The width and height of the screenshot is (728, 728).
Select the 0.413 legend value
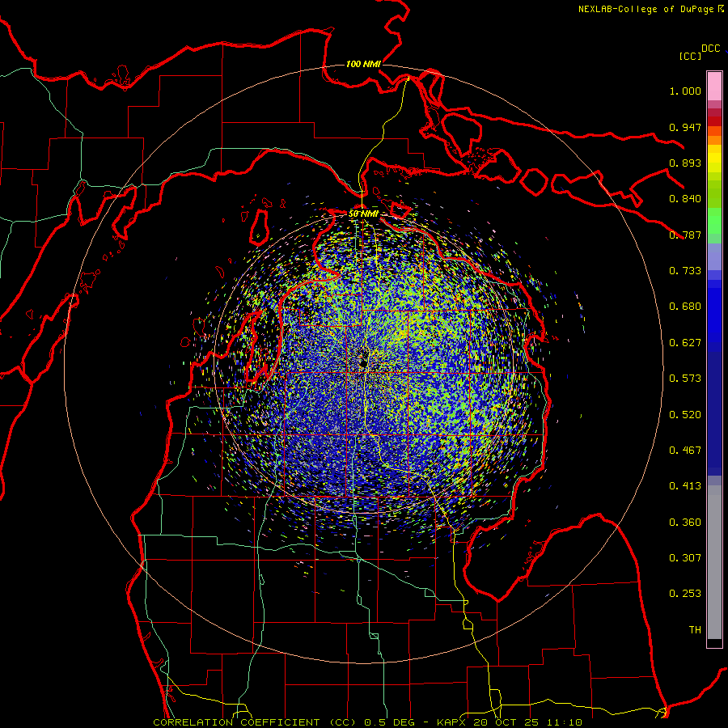tap(685, 486)
